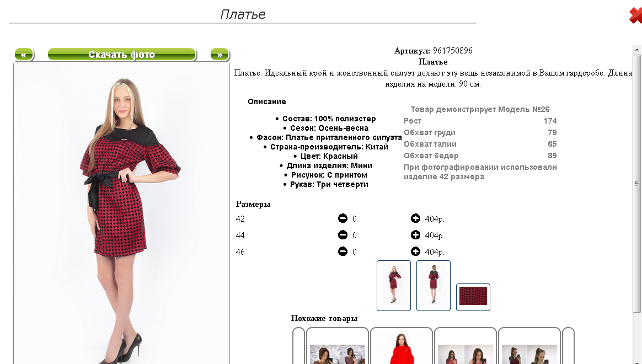Screen dimensions: 642x364
Task: Increase quantity for size 46
Action: coord(415,251)
